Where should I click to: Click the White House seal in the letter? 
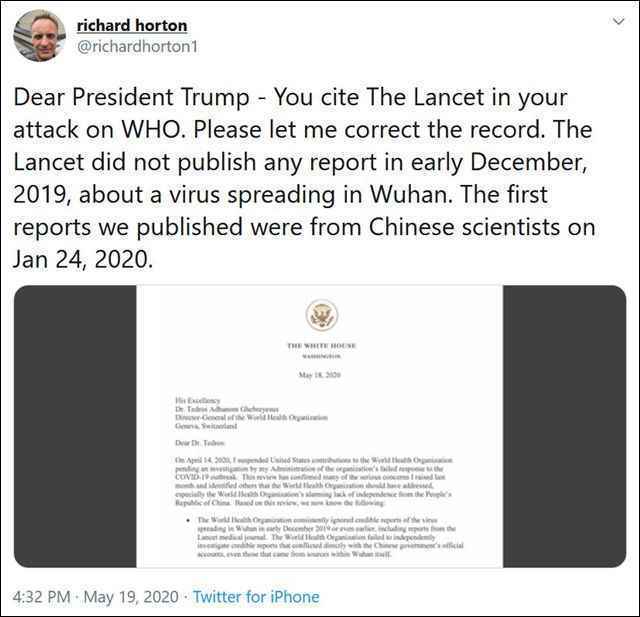click(322, 315)
